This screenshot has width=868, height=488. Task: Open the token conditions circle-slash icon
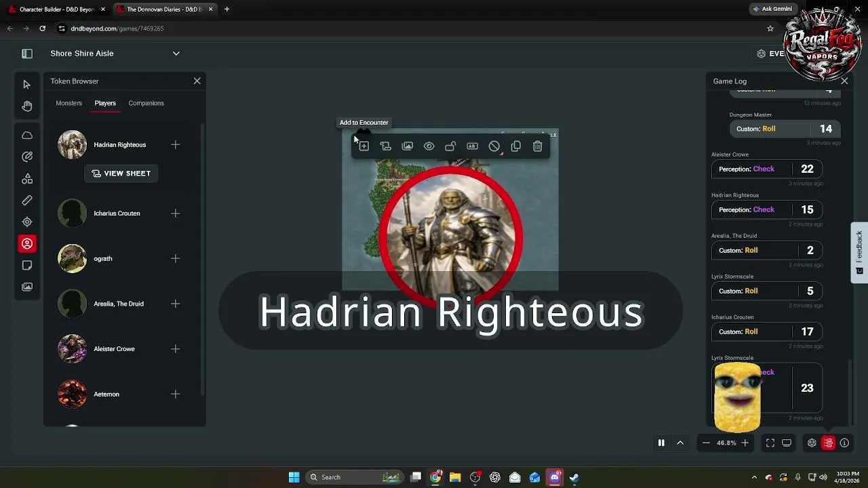click(494, 146)
